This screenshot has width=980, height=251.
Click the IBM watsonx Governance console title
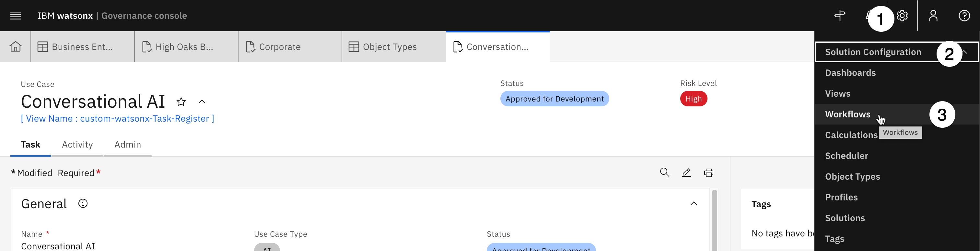pos(112,16)
